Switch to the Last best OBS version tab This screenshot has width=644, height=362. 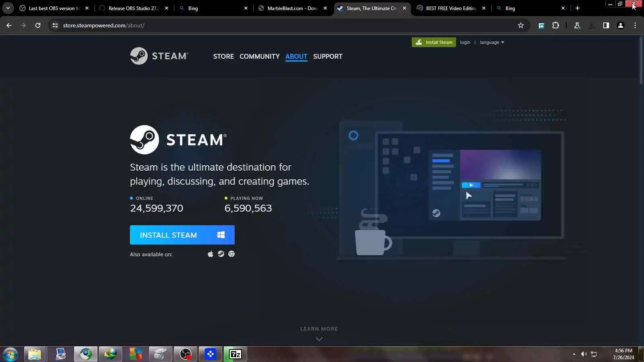54,8
